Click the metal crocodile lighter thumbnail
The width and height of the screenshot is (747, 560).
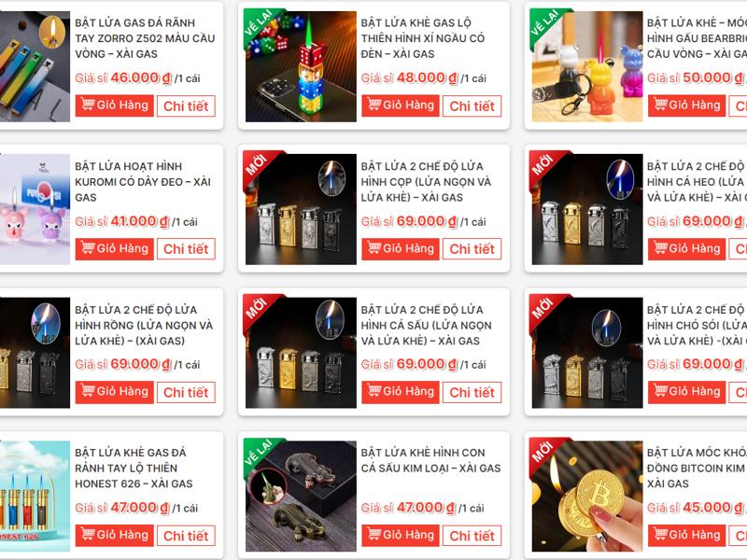click(301, 496)
